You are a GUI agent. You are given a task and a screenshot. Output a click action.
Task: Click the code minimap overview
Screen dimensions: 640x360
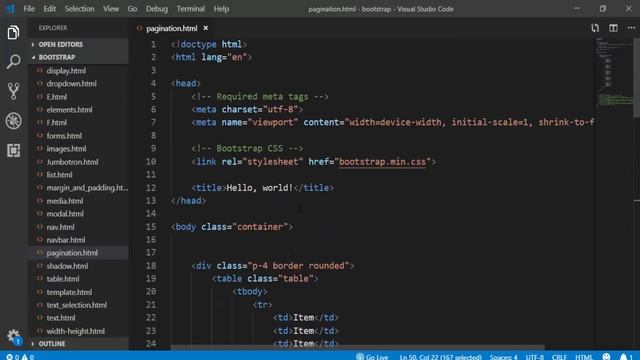point(613,73)
